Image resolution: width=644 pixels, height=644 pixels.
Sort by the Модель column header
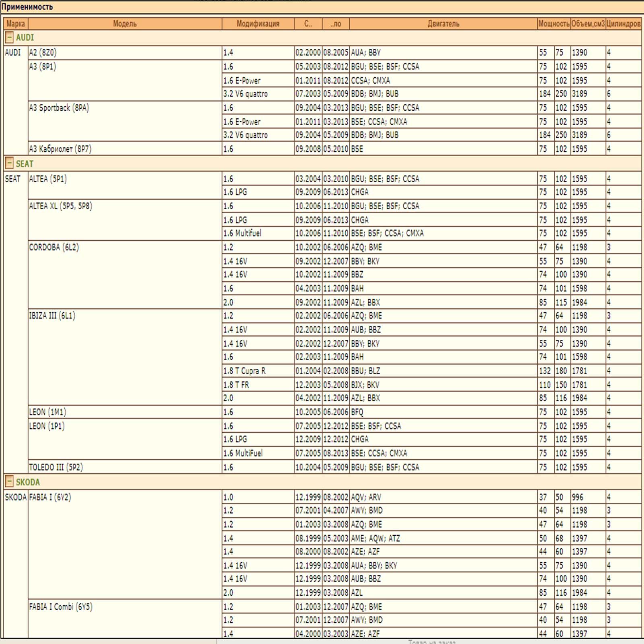(x=125, y=24)
